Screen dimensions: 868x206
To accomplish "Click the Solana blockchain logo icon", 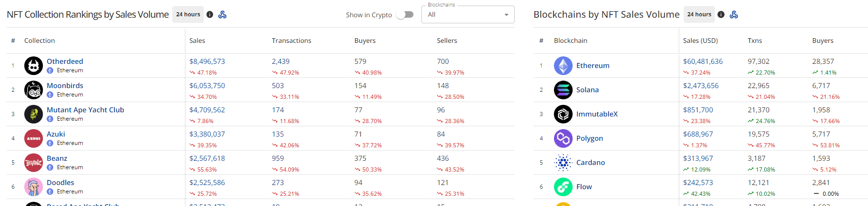I will pos(563,90).
